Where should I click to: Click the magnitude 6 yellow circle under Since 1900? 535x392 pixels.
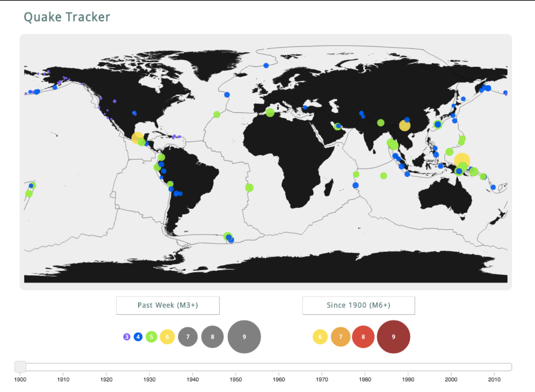pyautogui.click(x=320, y=337)
